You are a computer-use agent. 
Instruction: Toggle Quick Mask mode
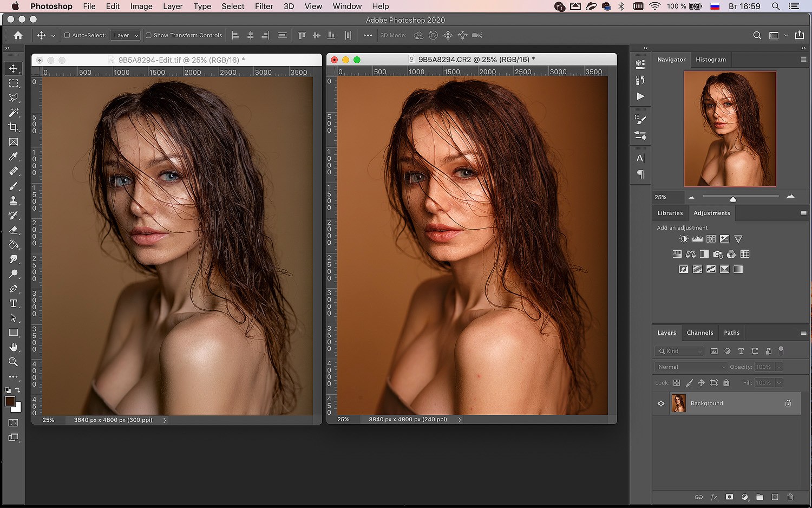14,422
